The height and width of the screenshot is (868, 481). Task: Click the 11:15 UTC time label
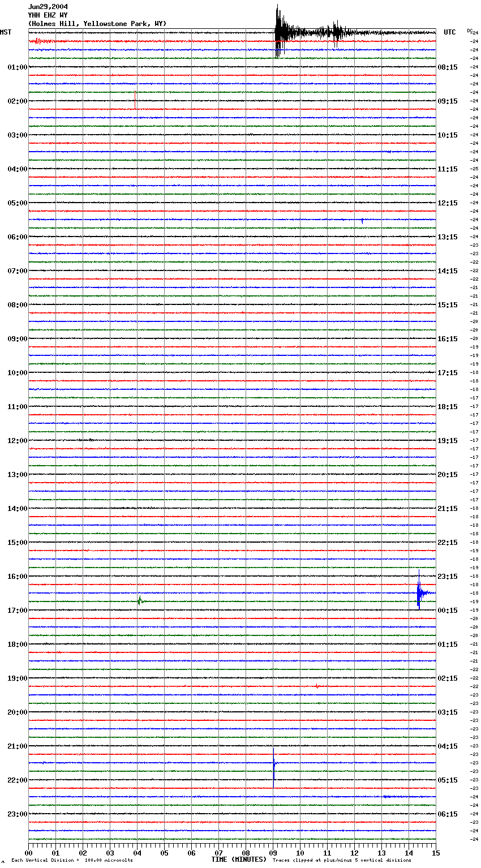coord(448,169)
